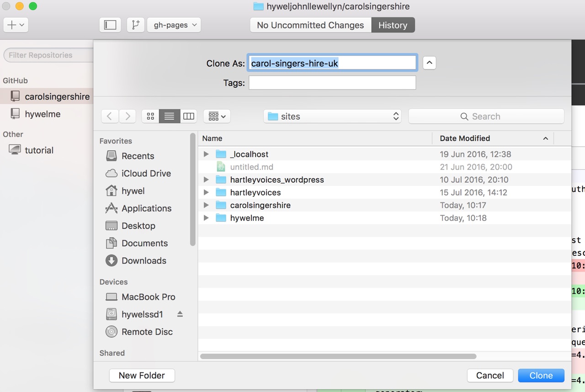The height and width of the screenshot is (392, 585).
Task: Toggle the repository sidebar panel icon
Action: click(x=110, y=25)
